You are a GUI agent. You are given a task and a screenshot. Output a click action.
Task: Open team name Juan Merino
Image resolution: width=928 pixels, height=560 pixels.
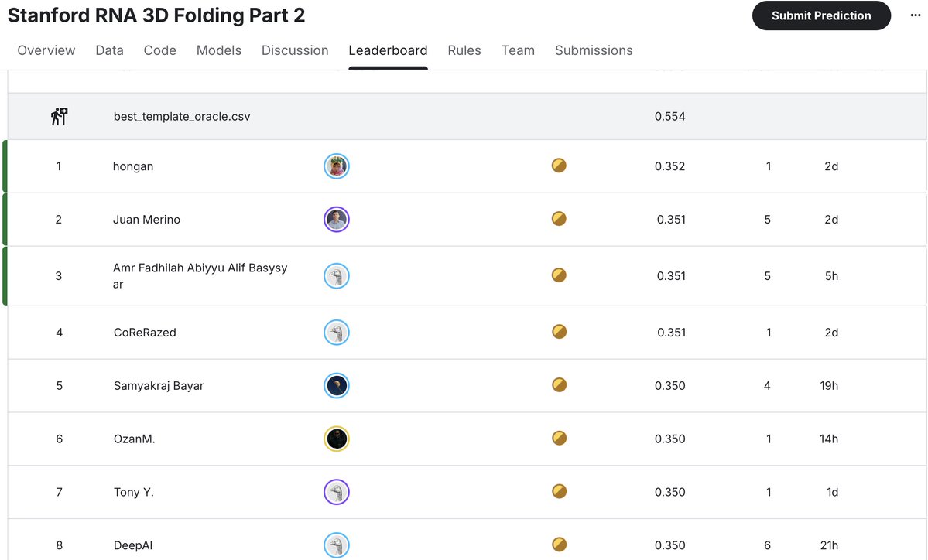point(147,220)
